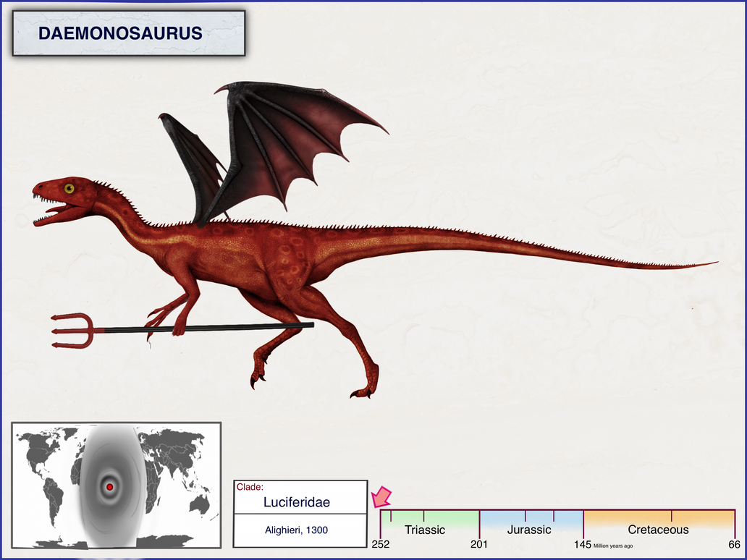Click the pink arrow pointing at the clade box

click(x=381, y=498)
